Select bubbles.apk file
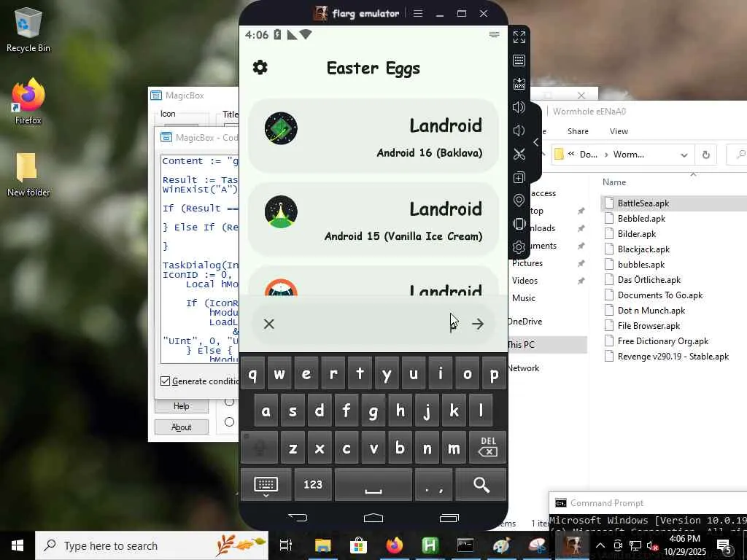Image resolution: width=747 pixels, height=560 pixels. 640,264
